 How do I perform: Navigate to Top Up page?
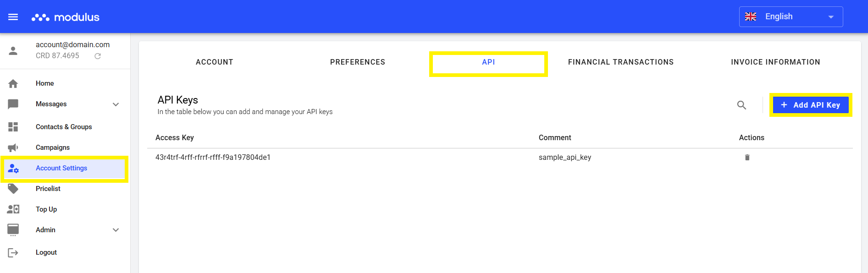[x=46, y=209]
